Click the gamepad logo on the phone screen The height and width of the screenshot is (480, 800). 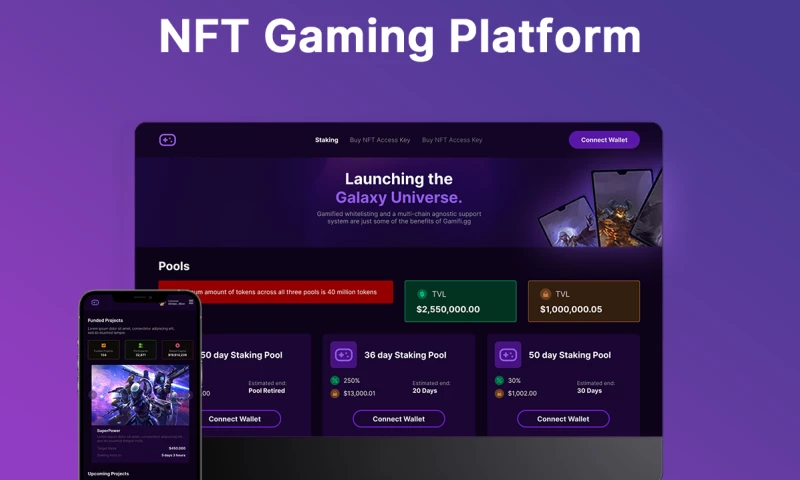click(x=95, y=302)
